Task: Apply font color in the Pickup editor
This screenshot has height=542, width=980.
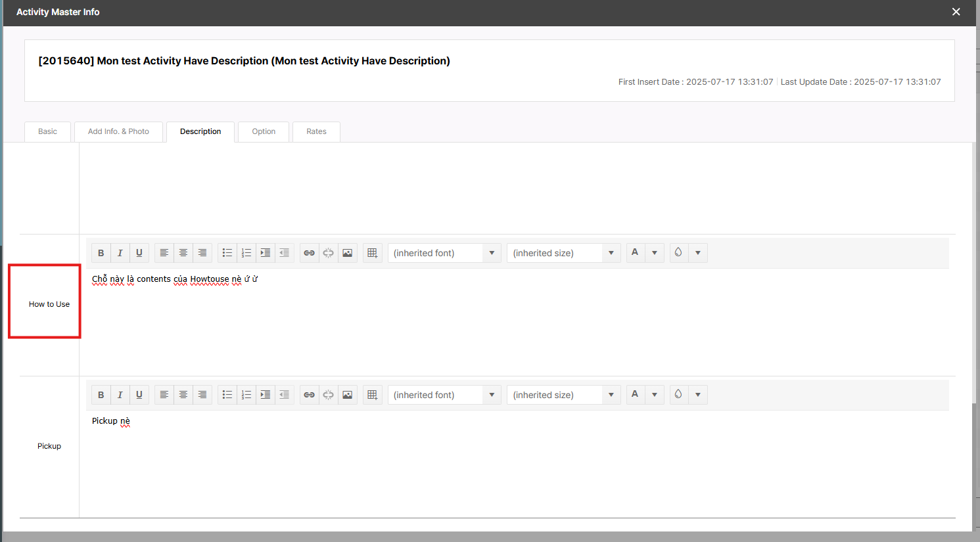Action: pyautogui.click(x=635, y=395)
